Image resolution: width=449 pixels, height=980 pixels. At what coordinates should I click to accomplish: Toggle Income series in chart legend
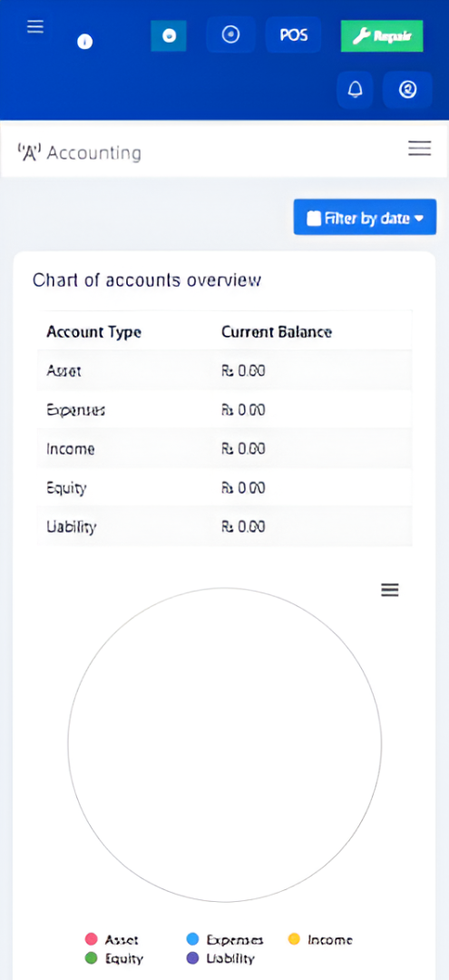319,939
